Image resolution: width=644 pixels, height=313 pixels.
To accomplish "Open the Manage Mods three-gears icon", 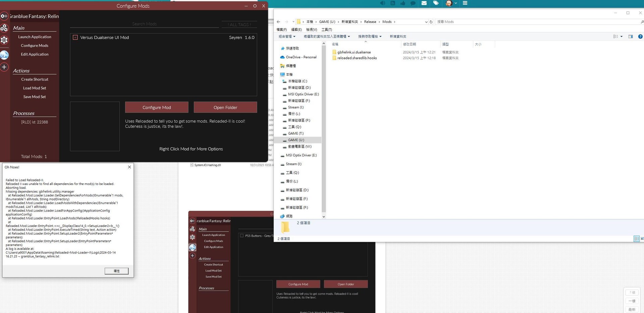I will (4, 28).
